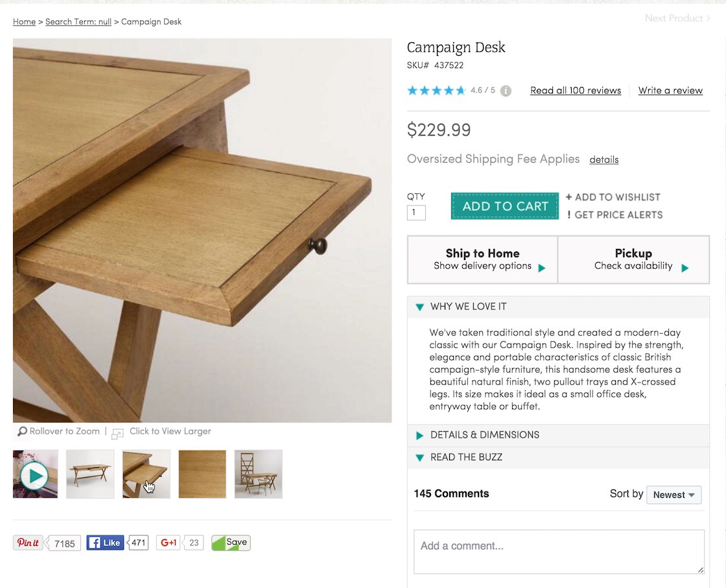Select the Pickup tab
This screenshot has width=726, height=588.
[x=633, y=259]
